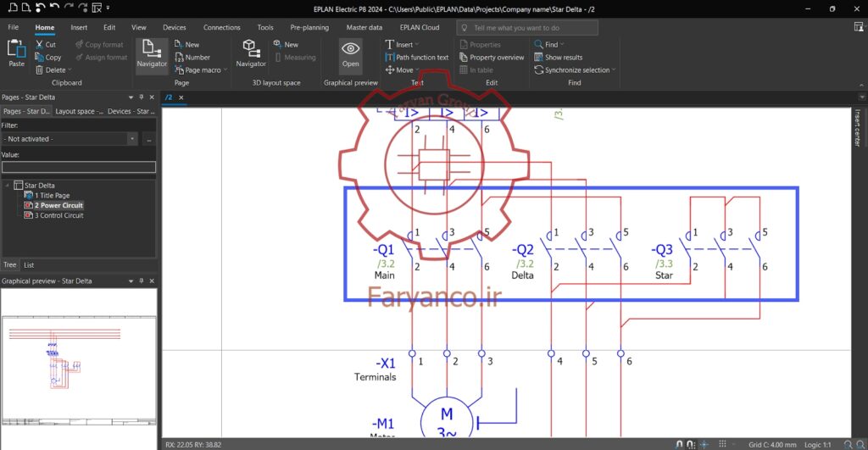868x450 pixels.
Task: Open Synchronize selection dropdown arrow
Action: point(614,70)
